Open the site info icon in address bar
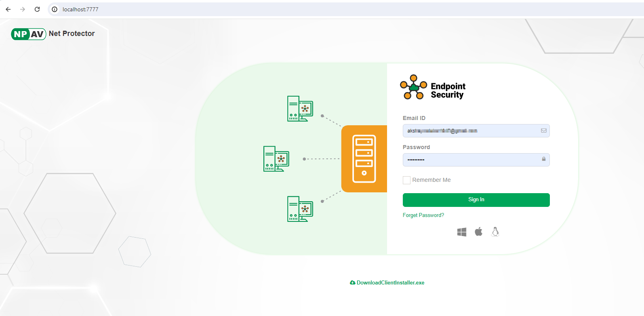The height and width of the screenshot is (316, 644). click(x=55, y=9)
